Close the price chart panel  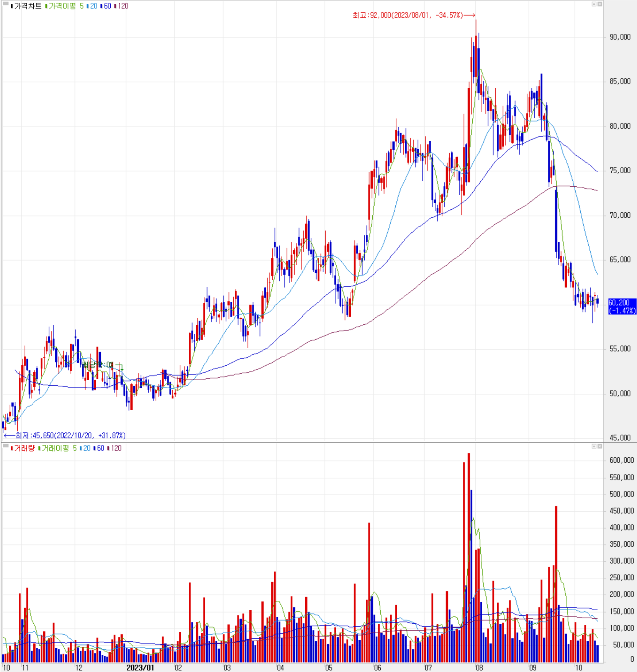(599, 4)
